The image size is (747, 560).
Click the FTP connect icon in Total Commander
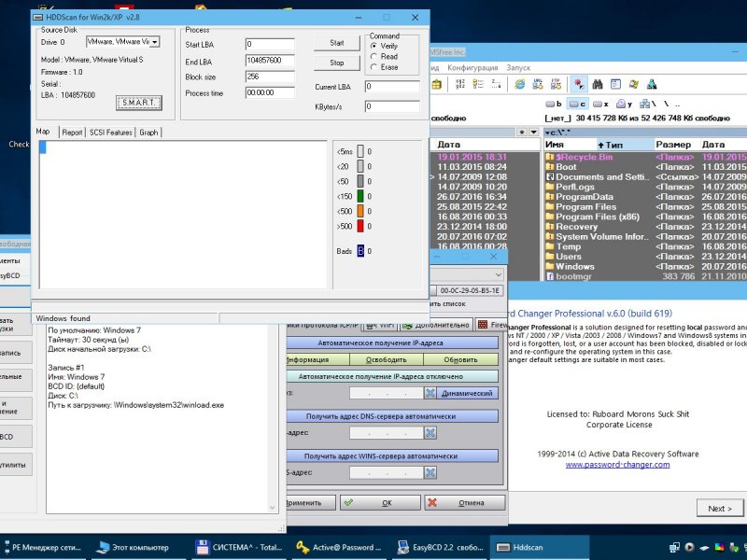556,84
